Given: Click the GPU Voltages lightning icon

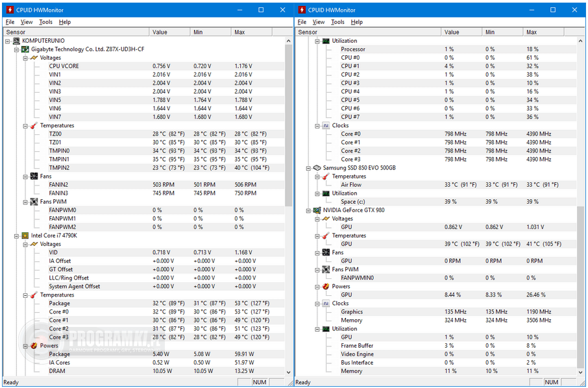Looking at the screenshot, I should 326,219.
